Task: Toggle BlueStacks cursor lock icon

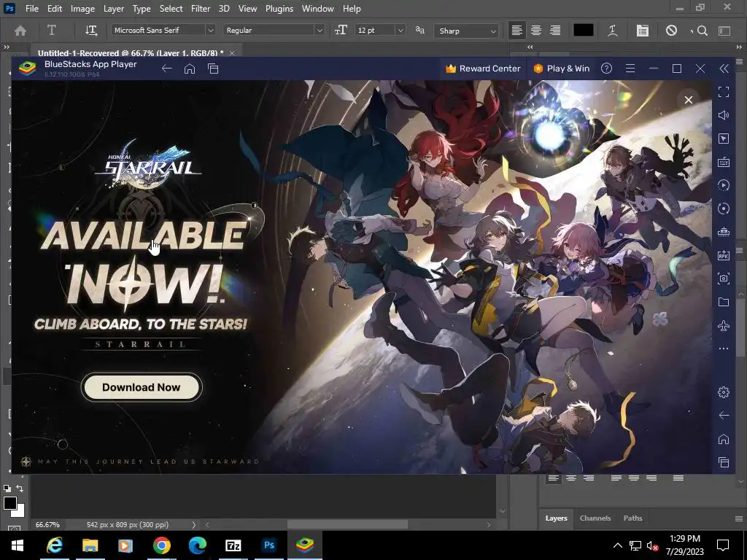Action: pyautogui.click(x=724, y=138)
